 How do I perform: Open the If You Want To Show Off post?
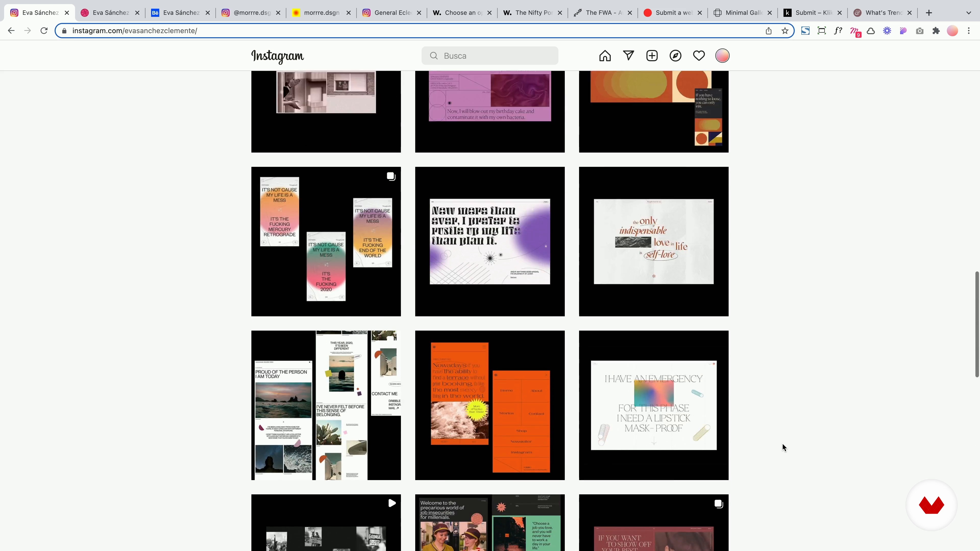pos(654,523)
